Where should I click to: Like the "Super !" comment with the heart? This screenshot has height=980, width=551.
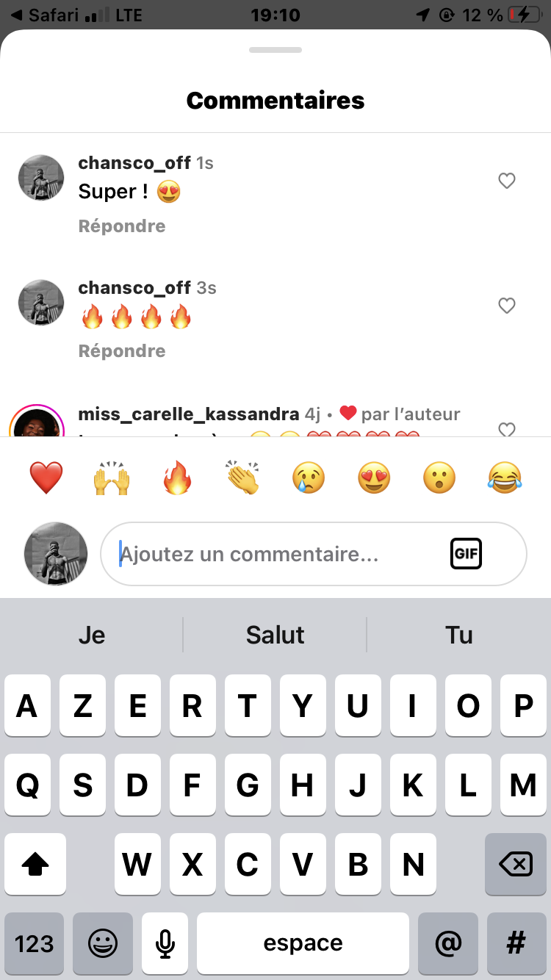coord(507,181)
